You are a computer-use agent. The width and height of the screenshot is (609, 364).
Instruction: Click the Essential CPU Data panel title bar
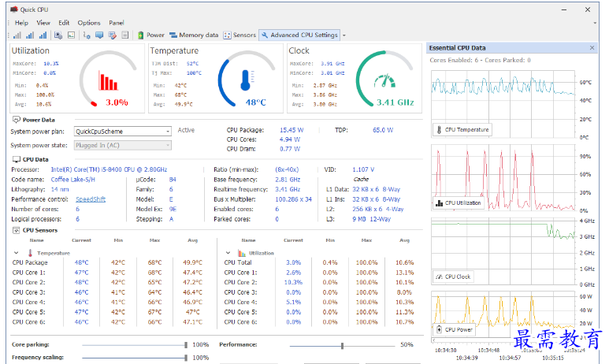coord(512,48)
